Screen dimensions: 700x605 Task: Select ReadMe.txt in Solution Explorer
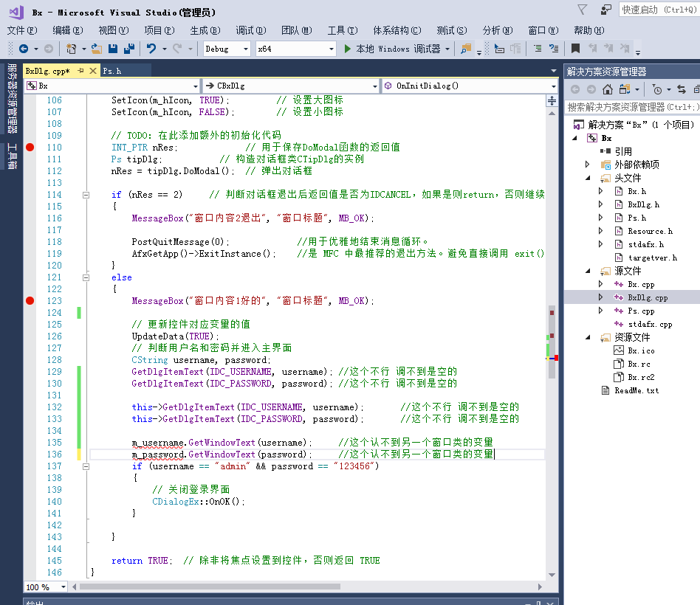tap(636, 391)
